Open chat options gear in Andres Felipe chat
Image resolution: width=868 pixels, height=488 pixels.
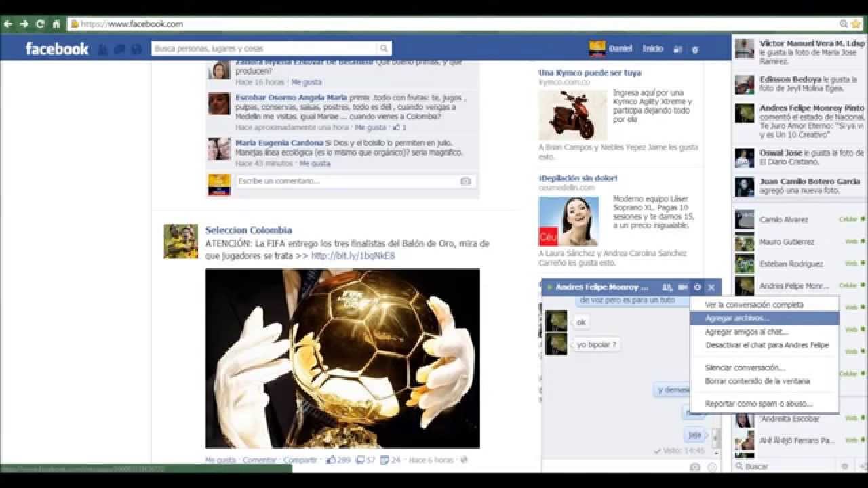click(697, 287)
